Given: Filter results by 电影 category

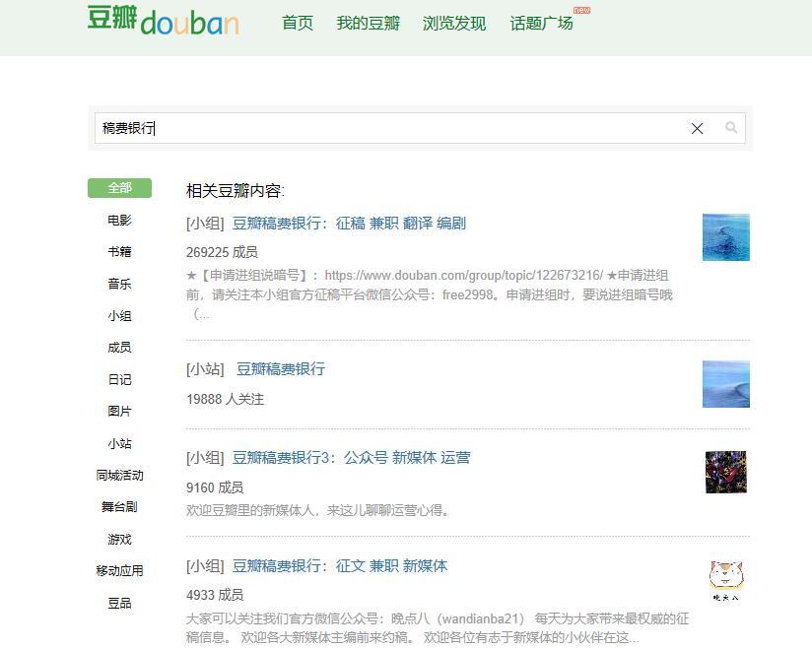Looking at the screenshot, I should click(x=119, y=221).
